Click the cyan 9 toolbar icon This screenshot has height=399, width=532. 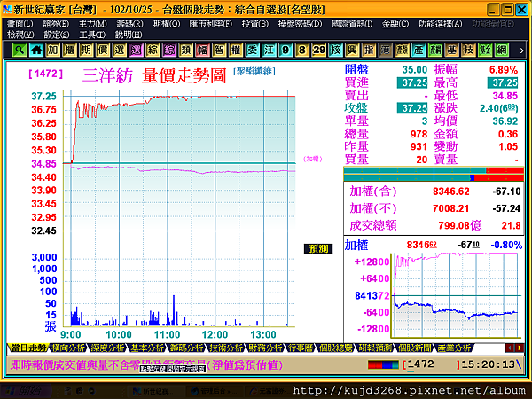click(x=286, y=51)
